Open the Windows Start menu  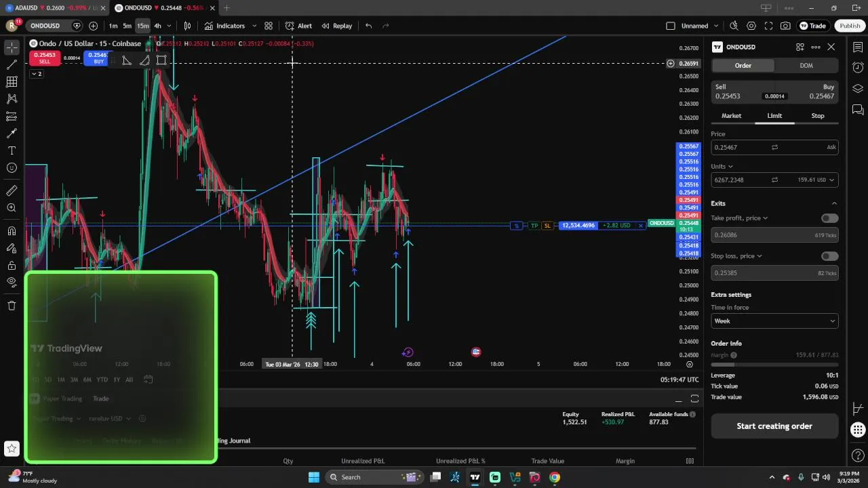click(314, 477)
